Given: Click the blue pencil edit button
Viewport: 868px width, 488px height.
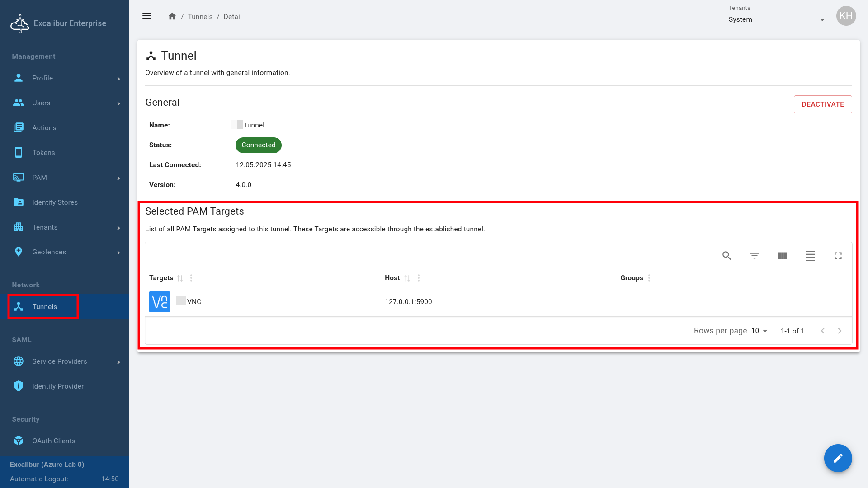Looking at the screenshot, I should click(838, 458).
